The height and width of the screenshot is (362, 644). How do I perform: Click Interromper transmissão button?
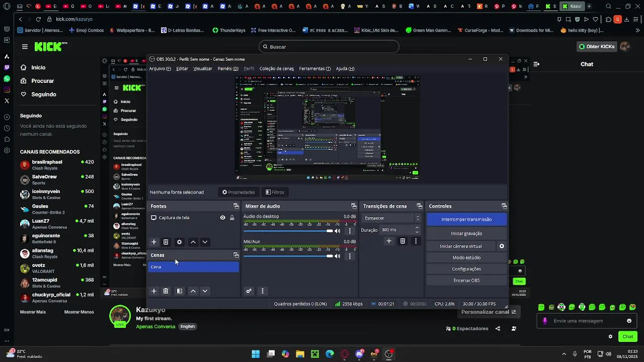[x=466, y=219]
